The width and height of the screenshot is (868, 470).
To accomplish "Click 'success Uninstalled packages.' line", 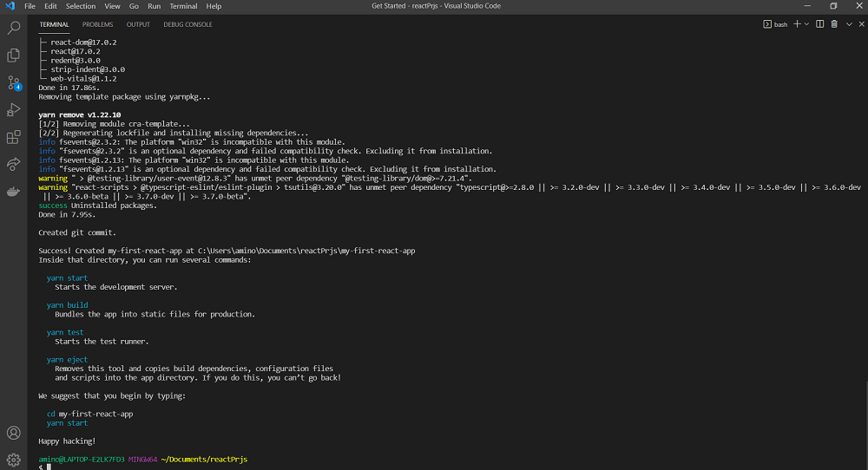I will coord(97,206).
